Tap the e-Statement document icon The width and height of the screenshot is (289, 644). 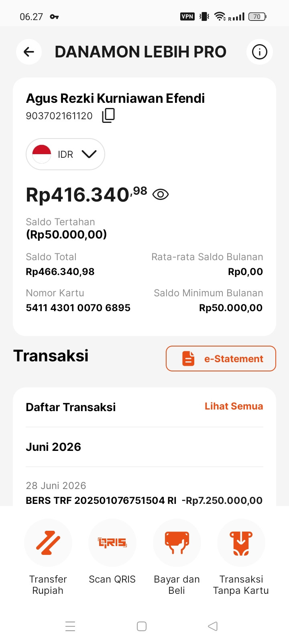pyautogui.click(x=188, y=359)
